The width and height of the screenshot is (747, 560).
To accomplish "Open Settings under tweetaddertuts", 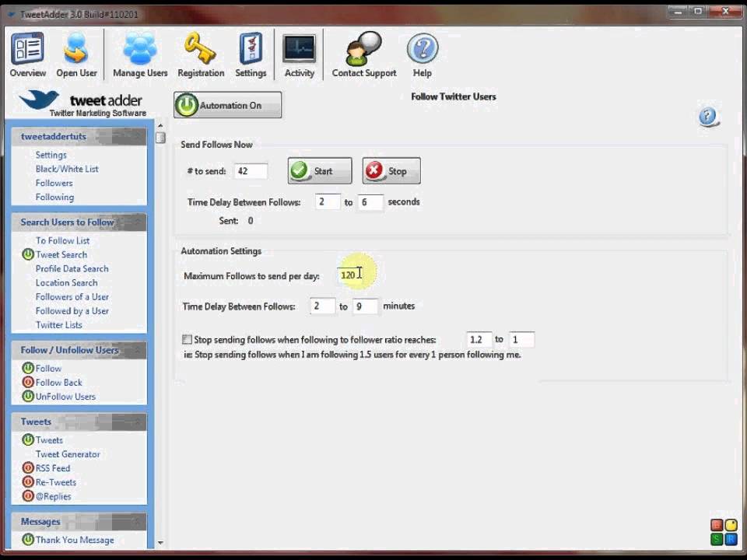I will tap(51, 155).
